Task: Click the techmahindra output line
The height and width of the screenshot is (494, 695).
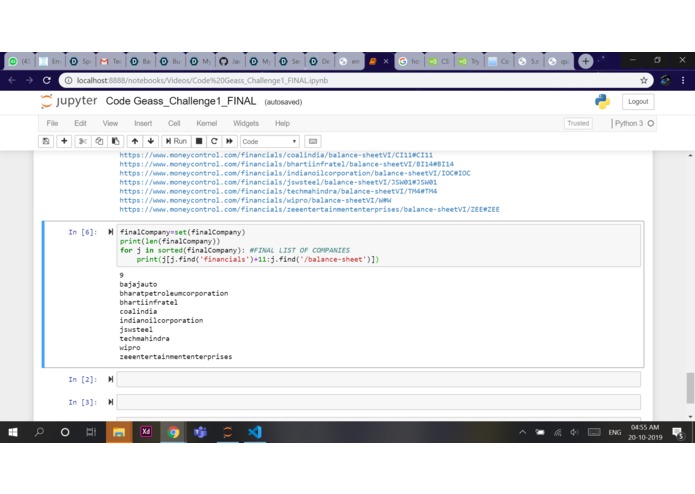Action: click(144, 338)
